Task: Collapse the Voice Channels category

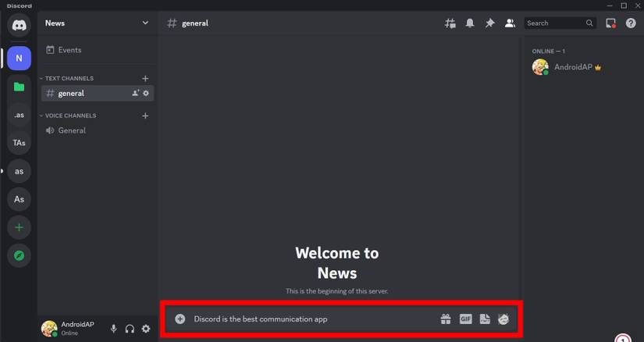Action: 70,116
